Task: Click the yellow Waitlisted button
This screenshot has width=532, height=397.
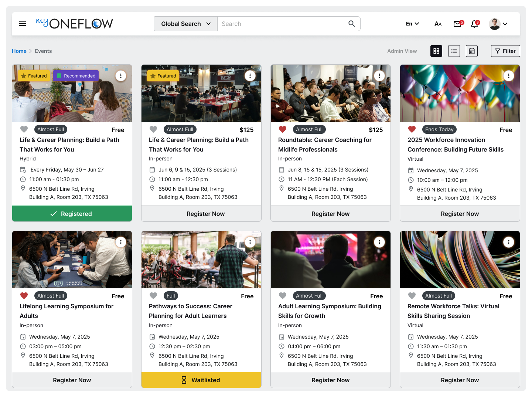Action: 201,380
